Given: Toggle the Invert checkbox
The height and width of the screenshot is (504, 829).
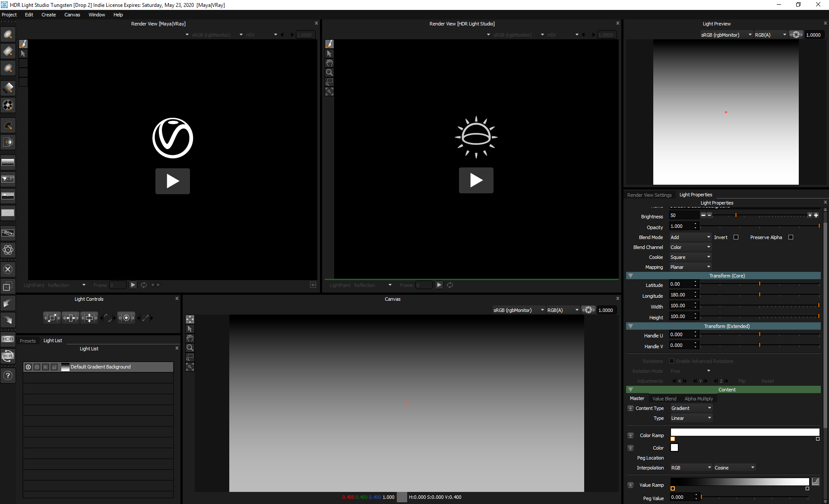Looking at the screenshot, I should click(736, 237).
